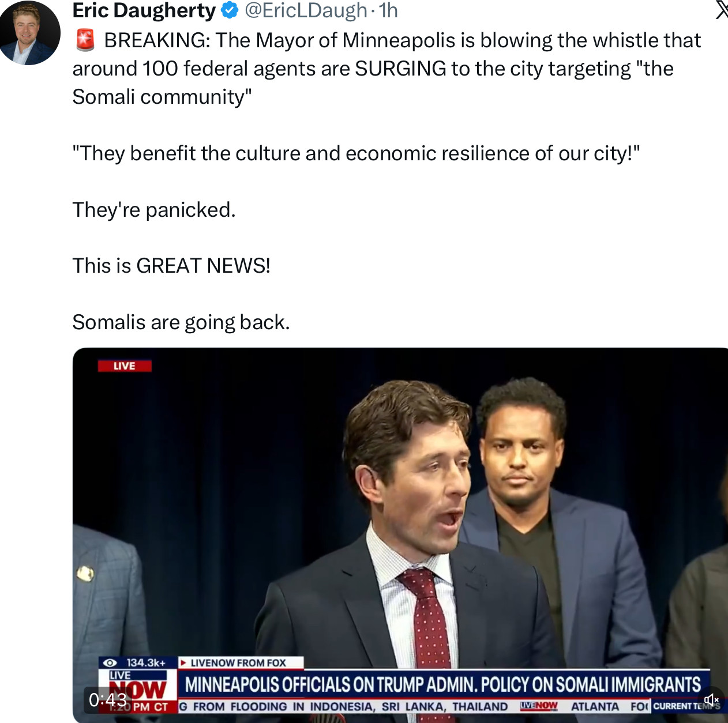Open Eric Daugherty's profile picture

coord(29,32)
